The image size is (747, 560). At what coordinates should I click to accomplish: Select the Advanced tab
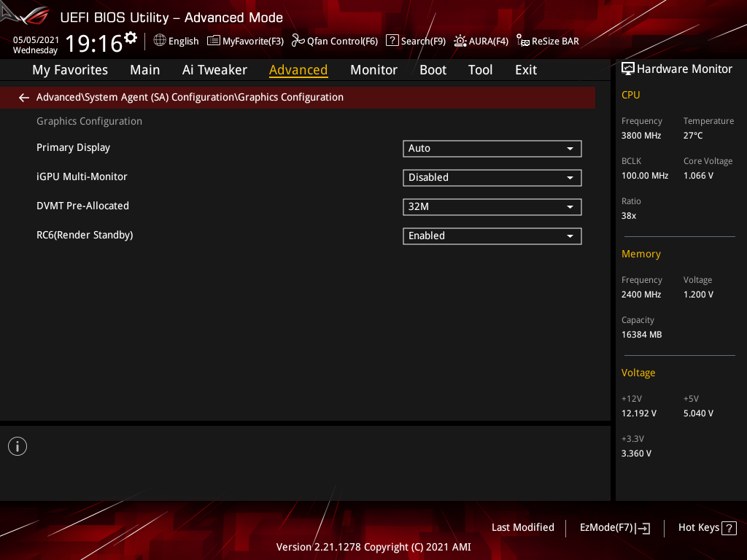click(x=298, y=70)
